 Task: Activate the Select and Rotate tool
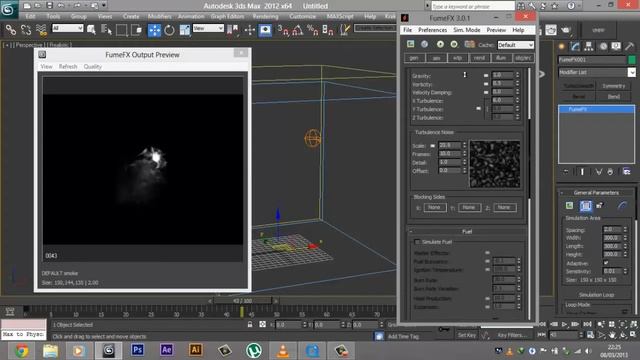coord(169,30)
